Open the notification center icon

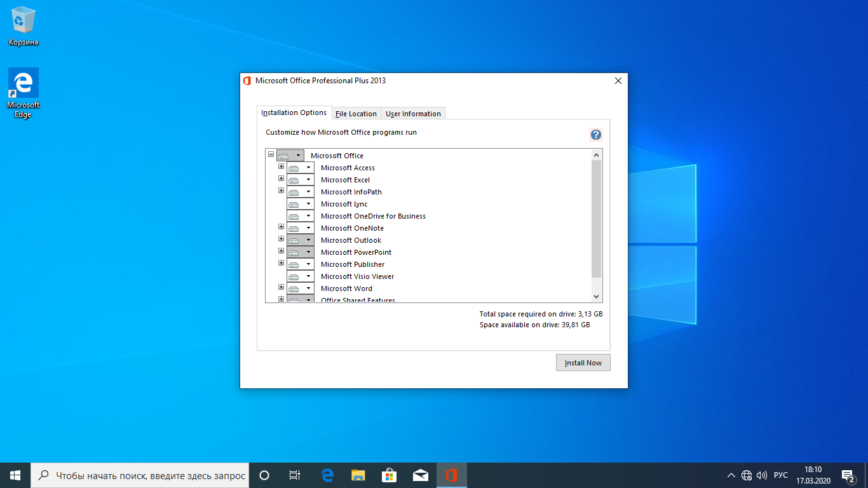coord(848,475)
